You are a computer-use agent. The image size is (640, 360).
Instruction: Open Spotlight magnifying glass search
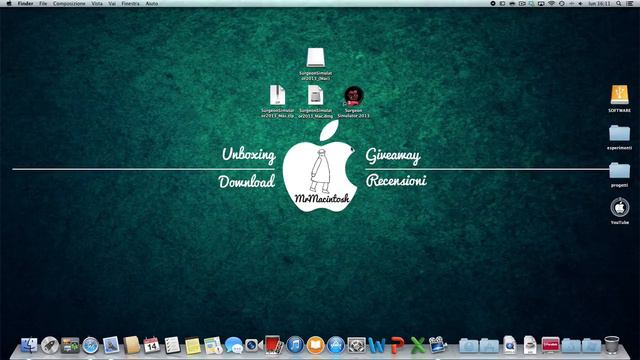(619, 3)
